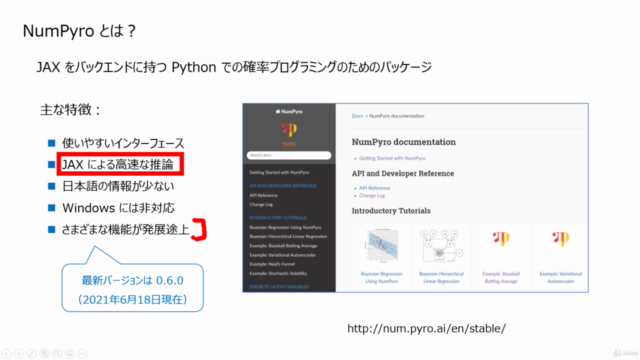
Task: Click the DISCRETE LATENT VARIABLES sidebar heading
Action: (279, 287)
